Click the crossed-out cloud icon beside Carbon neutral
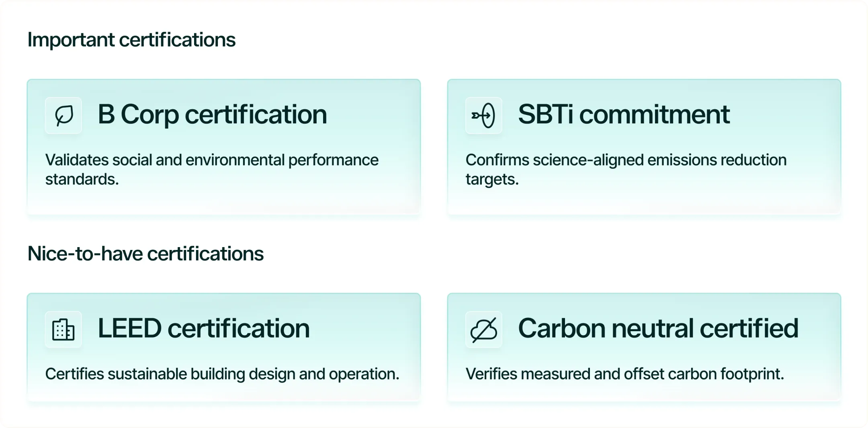Viewport: 868px width, 428px height. click(x=483, y=329)
